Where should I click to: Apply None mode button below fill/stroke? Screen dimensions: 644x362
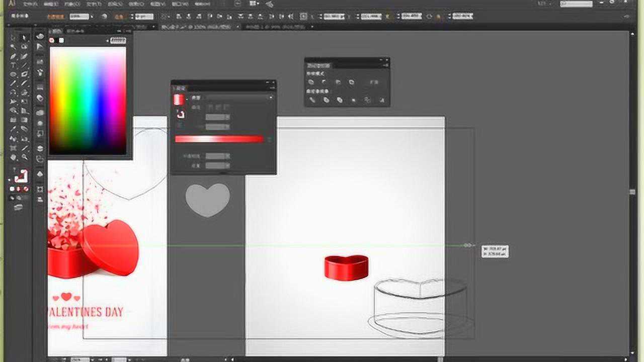(x=26, y=189)
